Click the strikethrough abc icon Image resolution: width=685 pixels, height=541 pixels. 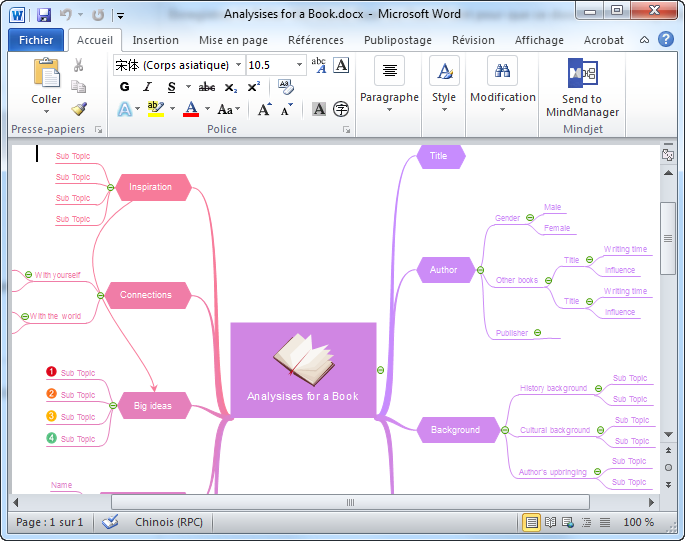(207, 87)
